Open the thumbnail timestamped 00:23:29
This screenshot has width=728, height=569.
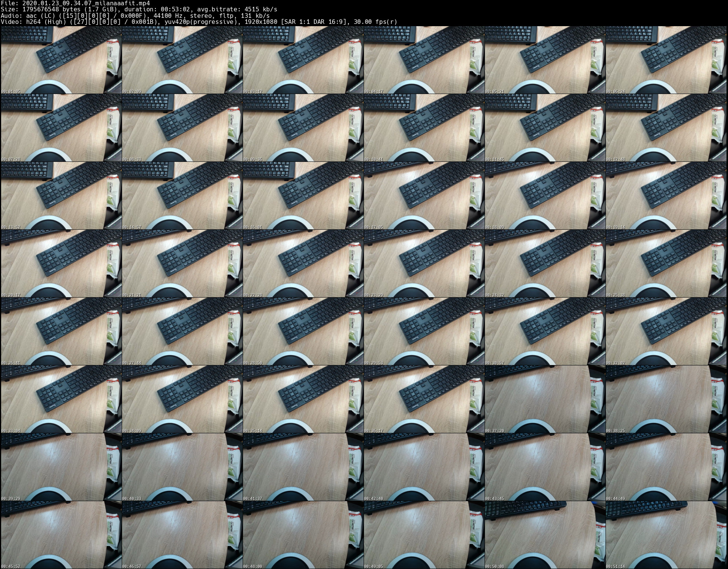[x=424, y=263]
